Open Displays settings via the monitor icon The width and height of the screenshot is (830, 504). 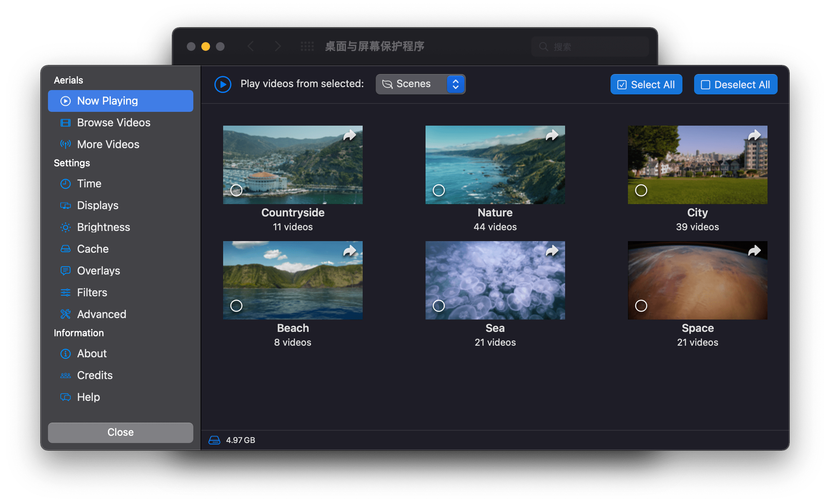click(65, 205)
